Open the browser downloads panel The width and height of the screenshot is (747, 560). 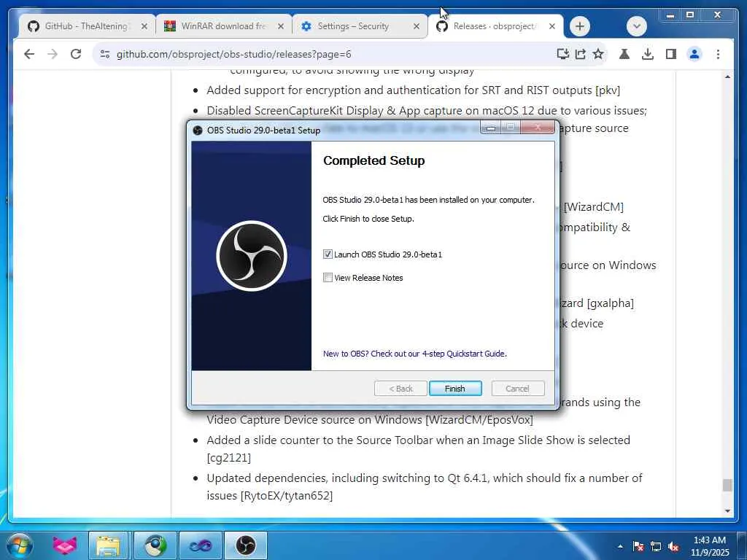click(648, 54)
